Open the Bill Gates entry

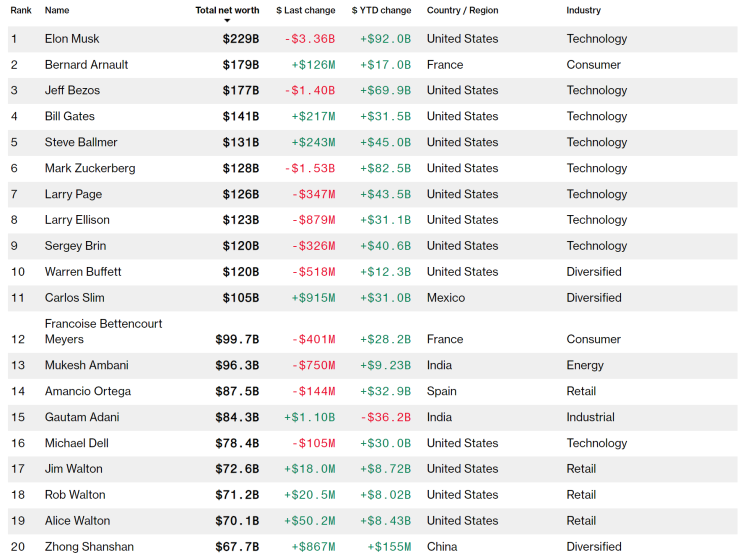(70, 117)
